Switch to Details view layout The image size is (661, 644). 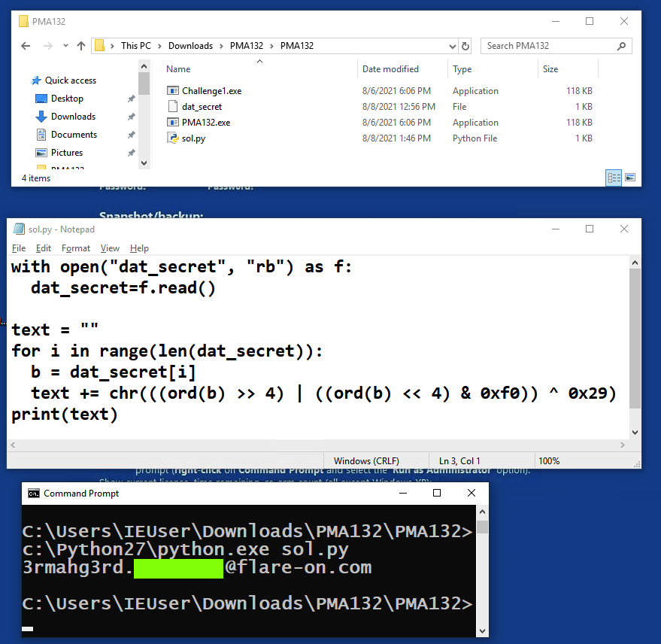pyautogui.click(x=614, y=178)
